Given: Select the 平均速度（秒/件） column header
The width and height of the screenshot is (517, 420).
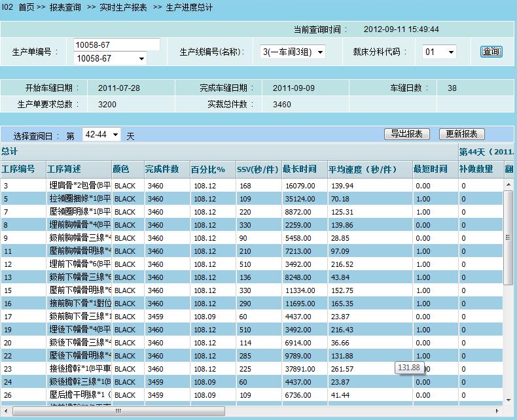Looking at the screenshot, I should tap(363, 169).
